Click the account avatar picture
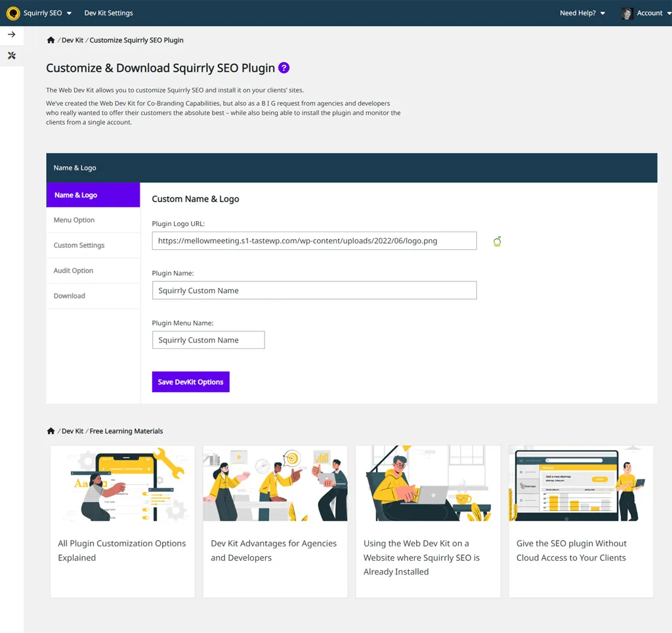The width and height of the screenshot is (672, 633). pos(627,13)
